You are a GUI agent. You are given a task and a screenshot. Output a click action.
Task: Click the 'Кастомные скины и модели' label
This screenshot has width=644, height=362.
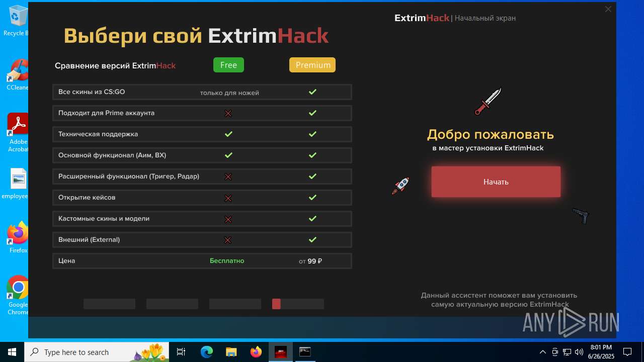click(x=104, y=219)
